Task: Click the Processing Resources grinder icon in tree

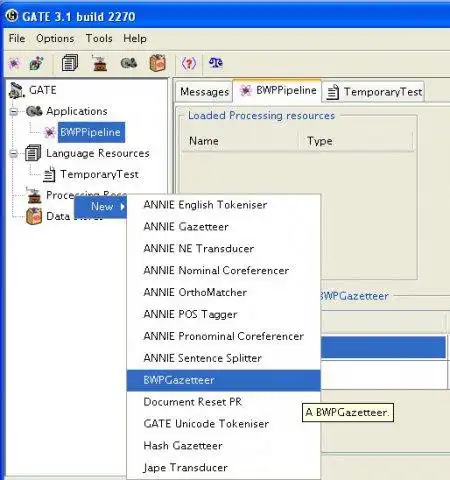Action: (x=34, y=195)
